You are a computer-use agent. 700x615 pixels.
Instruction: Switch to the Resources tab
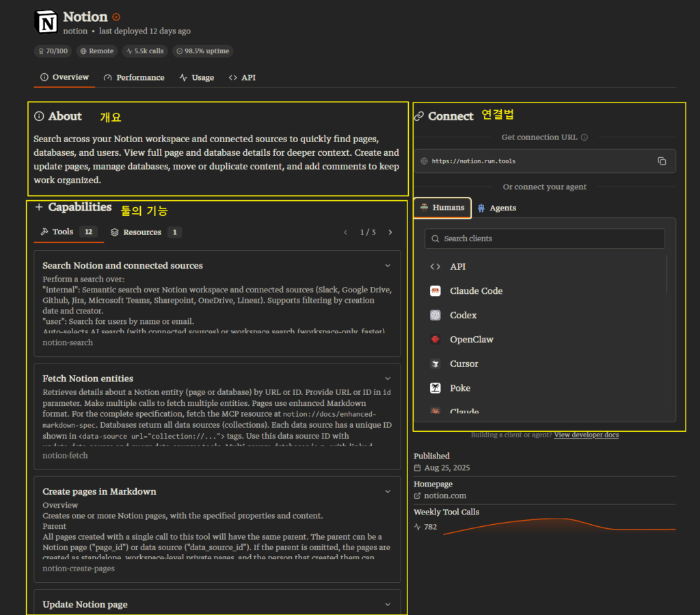point(142,232)
